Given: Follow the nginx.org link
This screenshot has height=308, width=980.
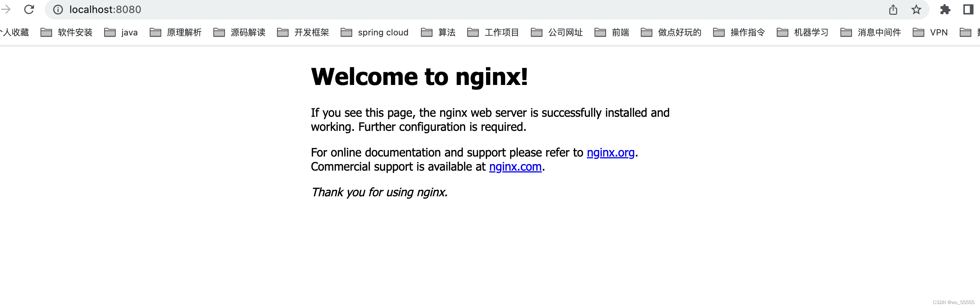Looking at the screenshot, I should pos(610,153).
